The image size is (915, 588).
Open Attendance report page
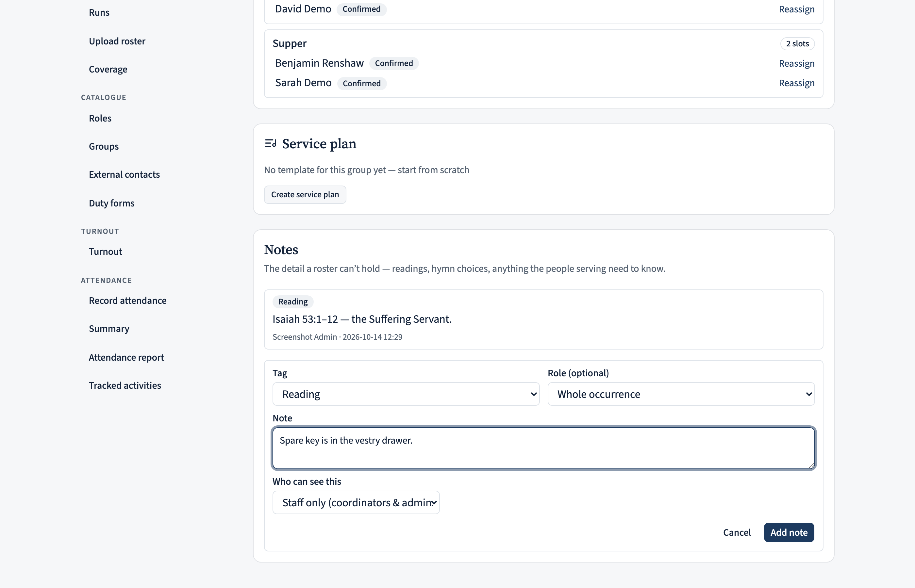click(x=126, y=357)
